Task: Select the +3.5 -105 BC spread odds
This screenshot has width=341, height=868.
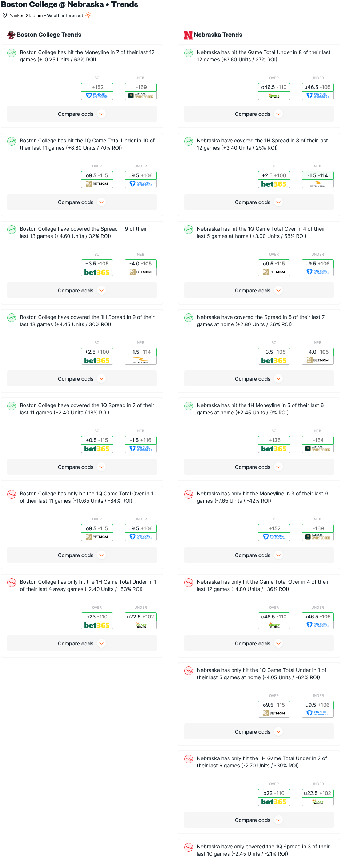Action: [x=97, y=264]
